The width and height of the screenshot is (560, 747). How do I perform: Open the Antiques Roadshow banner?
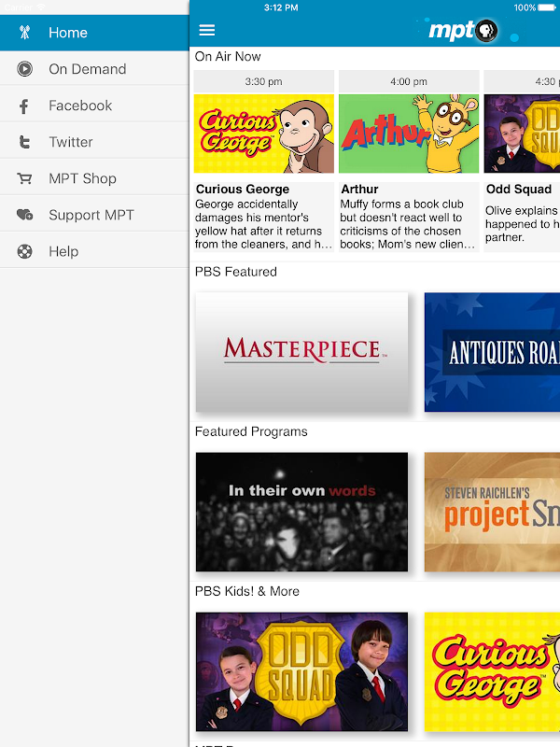(x=492, y=352)
